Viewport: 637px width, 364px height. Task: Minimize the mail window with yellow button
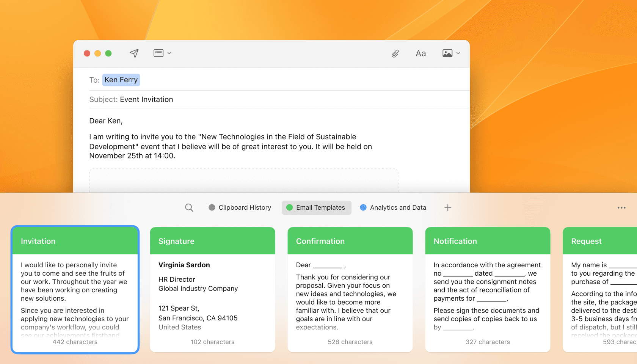tap(97, 53)
